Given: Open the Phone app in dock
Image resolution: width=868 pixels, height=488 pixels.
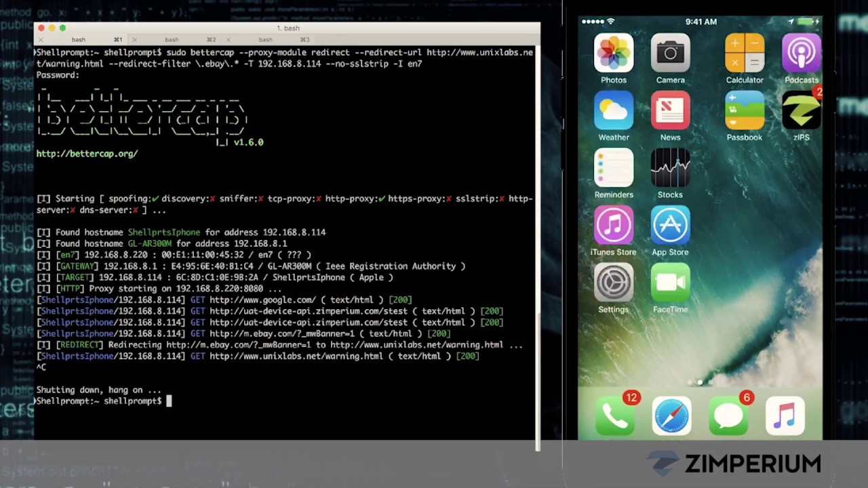Looking at the screenshot, I should (x=616, y=415).
